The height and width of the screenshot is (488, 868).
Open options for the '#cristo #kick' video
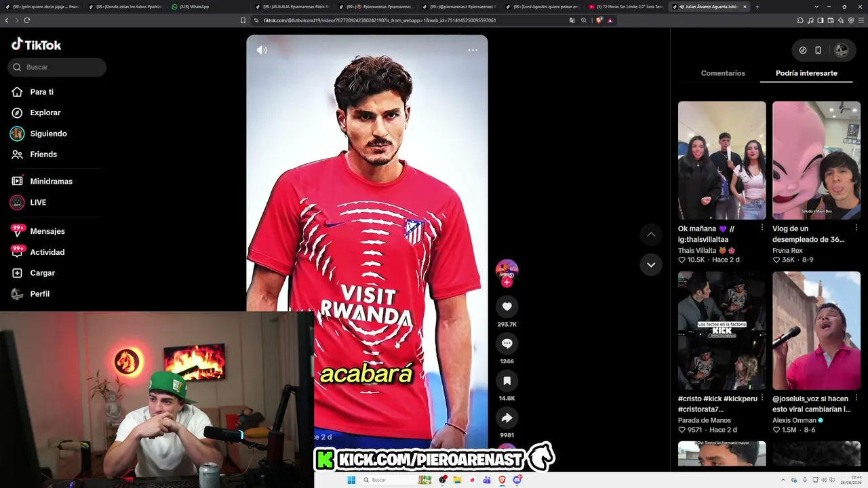tap(762, 399)
